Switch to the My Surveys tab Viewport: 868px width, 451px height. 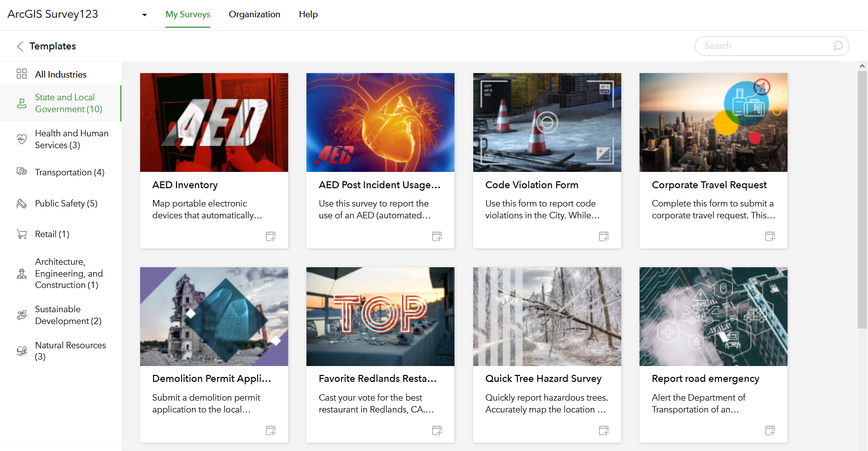point(188,14)
